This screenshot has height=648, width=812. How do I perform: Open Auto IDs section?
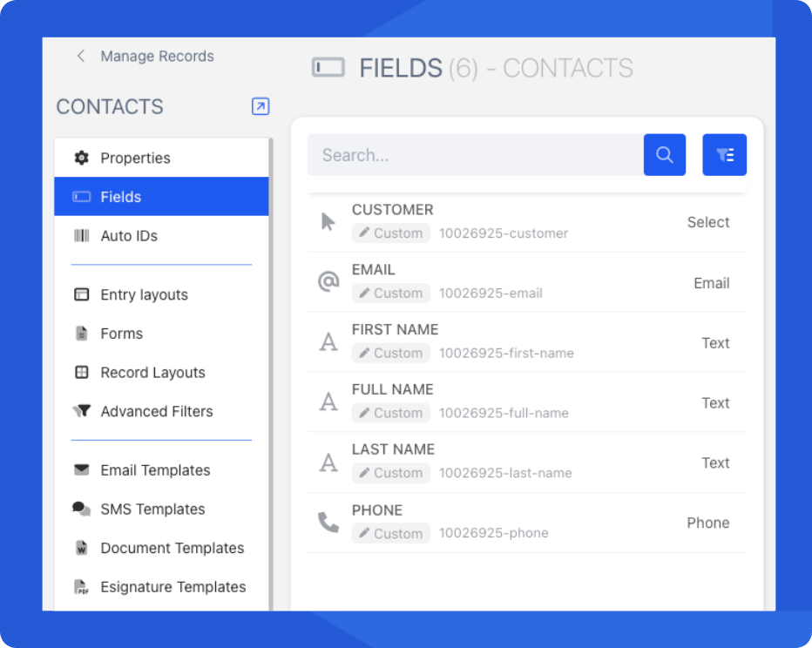pos(161,235)
